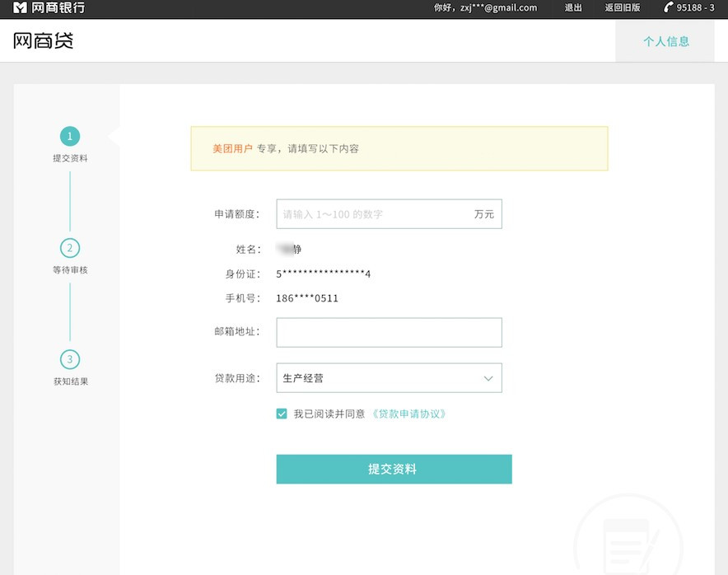Click 返回旧版 in the top bar
The image size is (728, 575).
pyautogui.click(x=622, y=8)
